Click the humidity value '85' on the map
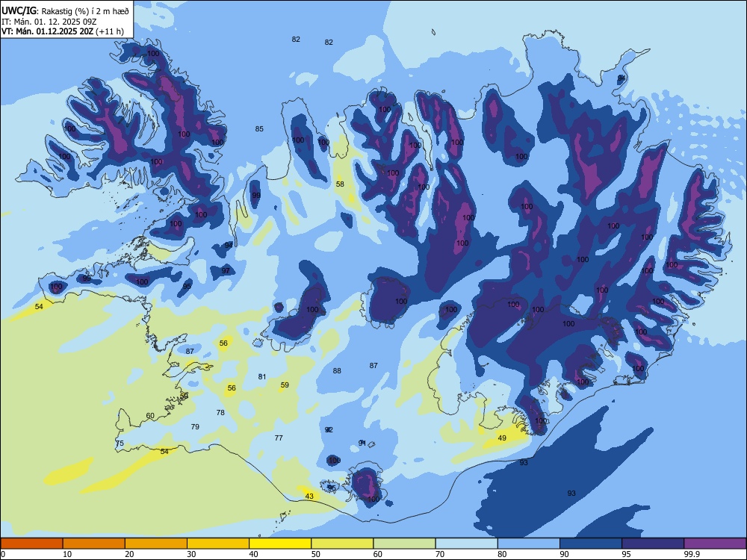The image size is (747, 560). tap(259, 129)
